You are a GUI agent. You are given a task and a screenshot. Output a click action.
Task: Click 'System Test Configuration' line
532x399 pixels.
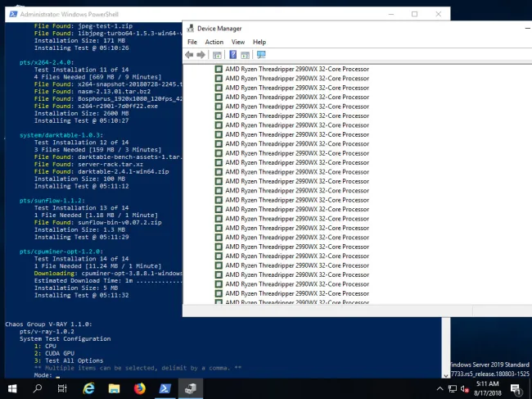(x=65, y=339)
